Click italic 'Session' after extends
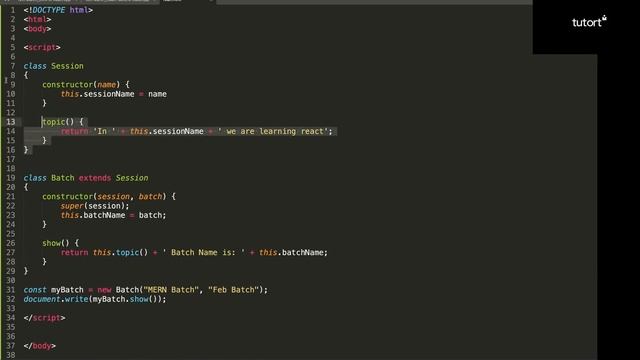 coord(132,178)
